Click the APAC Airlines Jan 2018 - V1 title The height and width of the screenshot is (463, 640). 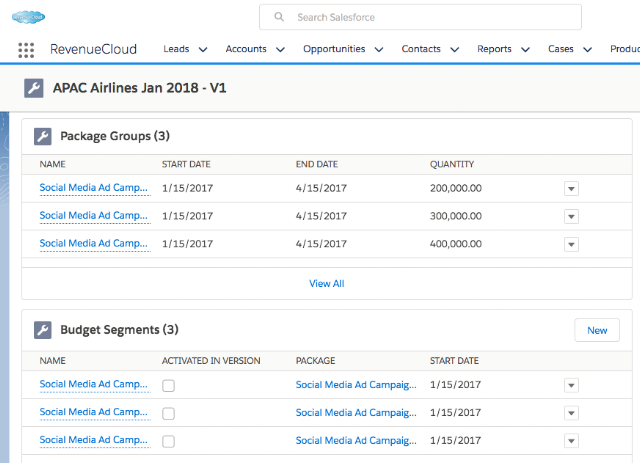coord(140,88)
